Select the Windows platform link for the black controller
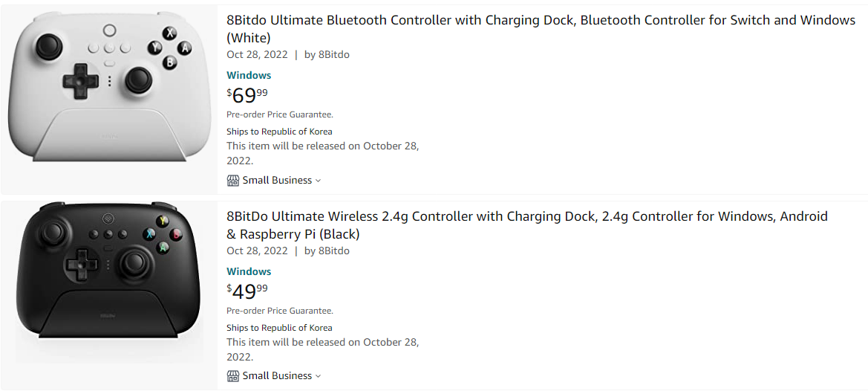 pos(249,271)
